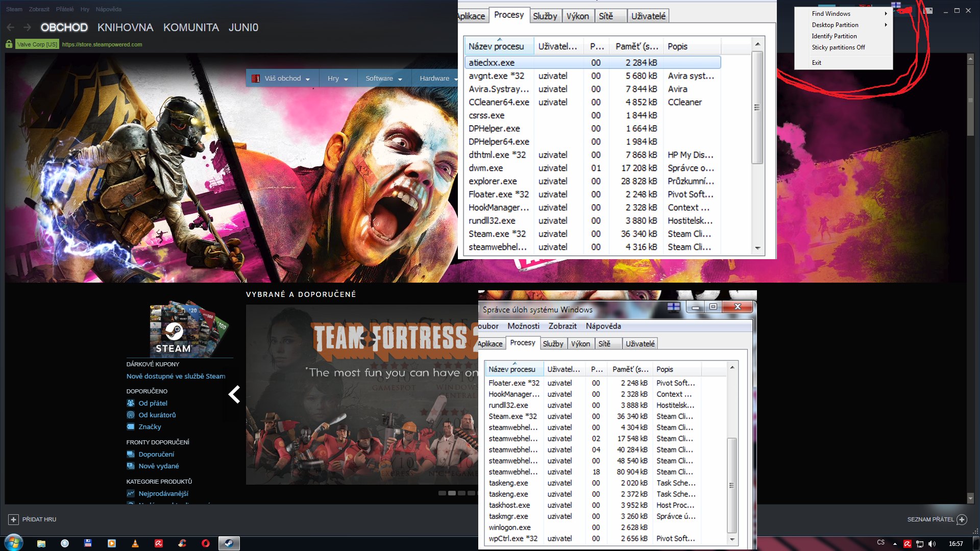
Task: Expand the Find Windows submenu
Action: pyautogui.click(x=831, y=14)
